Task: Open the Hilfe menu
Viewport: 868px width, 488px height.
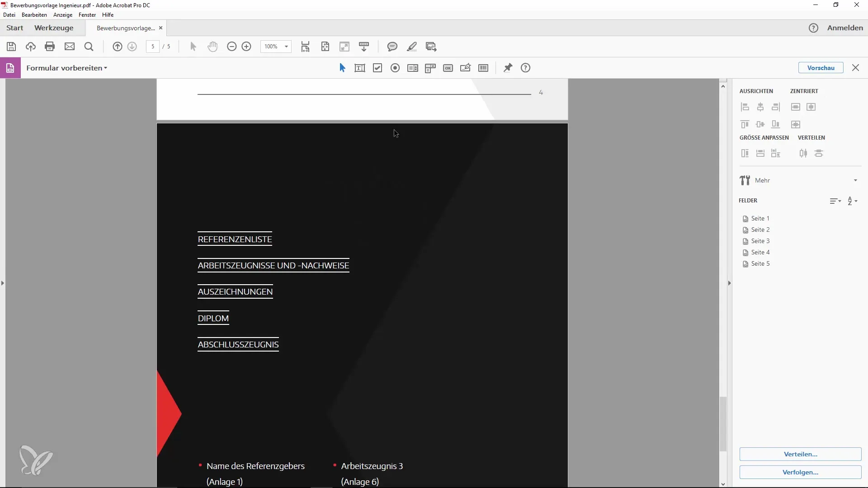Action: [108, 15]
